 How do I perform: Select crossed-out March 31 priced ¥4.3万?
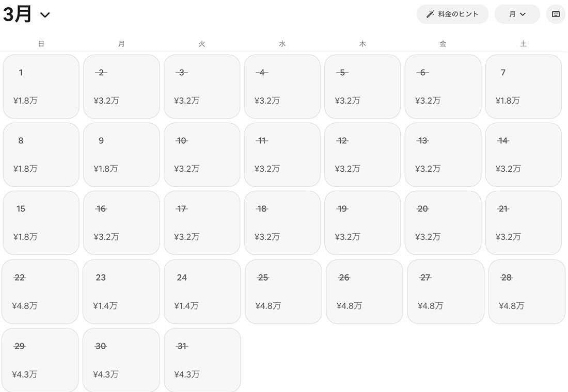(202, 360)
